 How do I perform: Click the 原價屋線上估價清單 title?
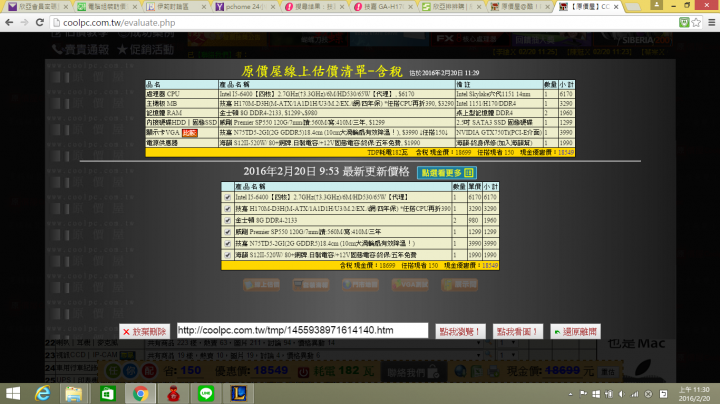(322, 72)
